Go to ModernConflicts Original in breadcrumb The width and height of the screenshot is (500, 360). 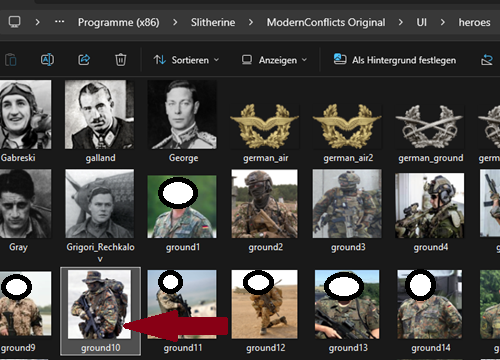(x=326, y=22)
